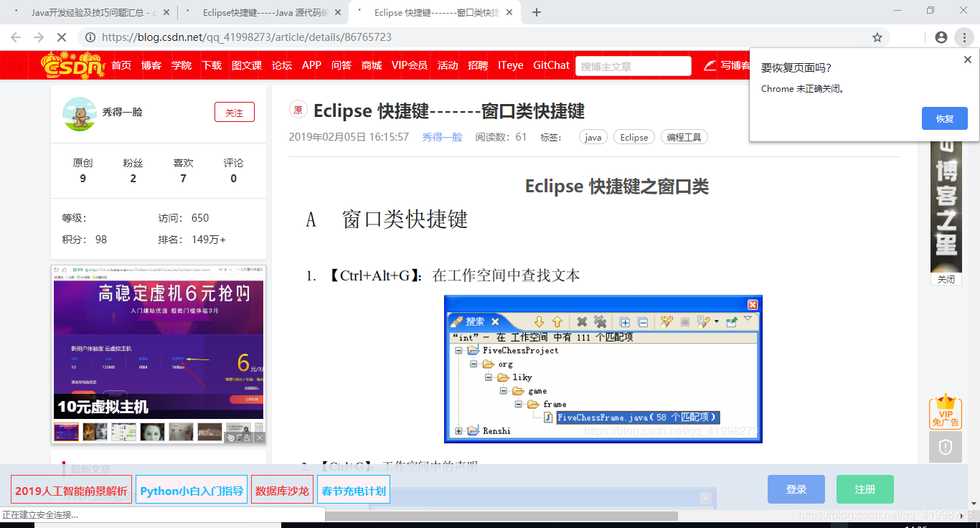
Task: Click the 恢复 button in the popup
Action: [944, 118]
